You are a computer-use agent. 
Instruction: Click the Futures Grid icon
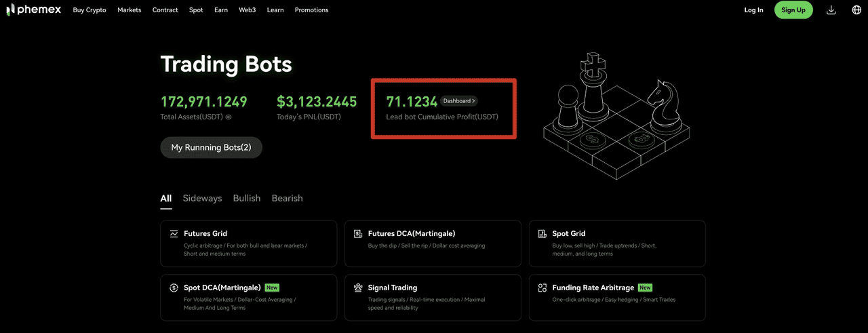tap(174, 234)
